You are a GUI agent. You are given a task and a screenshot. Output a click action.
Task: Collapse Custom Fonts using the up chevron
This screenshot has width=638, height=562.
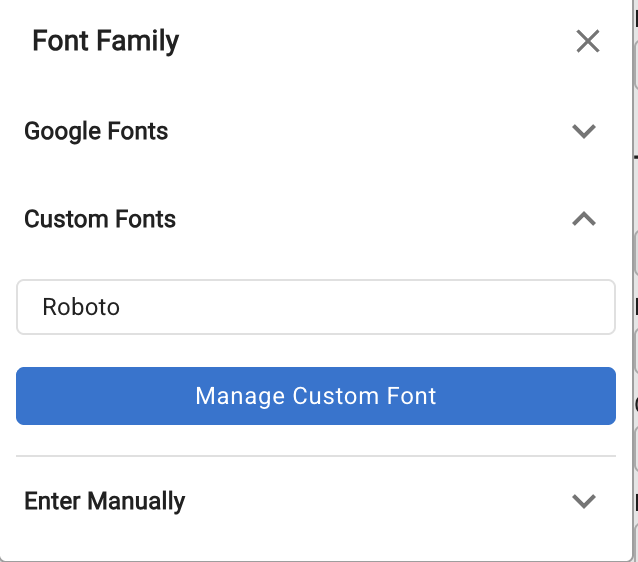584,219
